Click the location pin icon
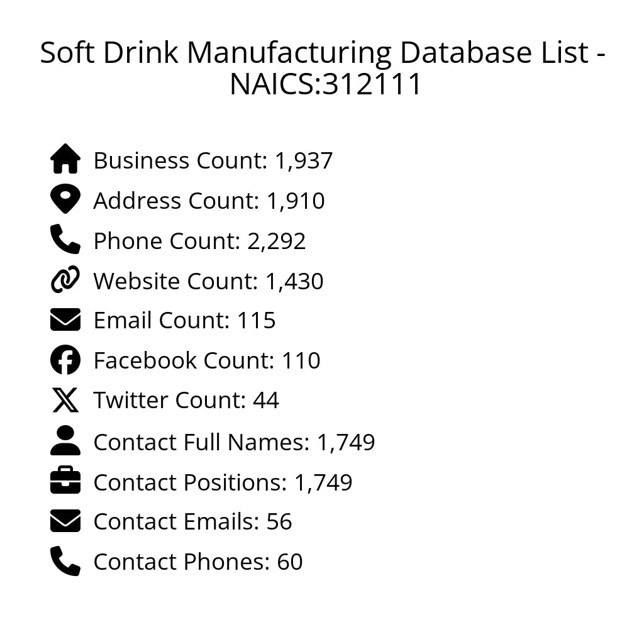 (x=65, y=199)
